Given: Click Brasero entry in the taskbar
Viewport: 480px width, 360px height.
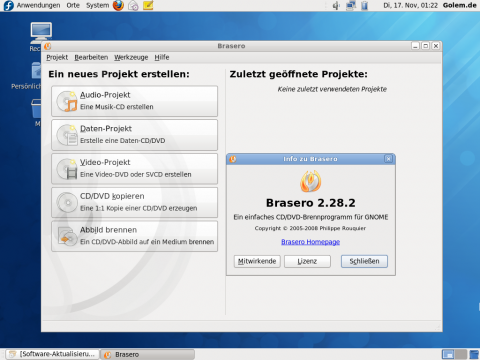Looking at the screenshot, I should pyautogui.click(x=148, y=354).
